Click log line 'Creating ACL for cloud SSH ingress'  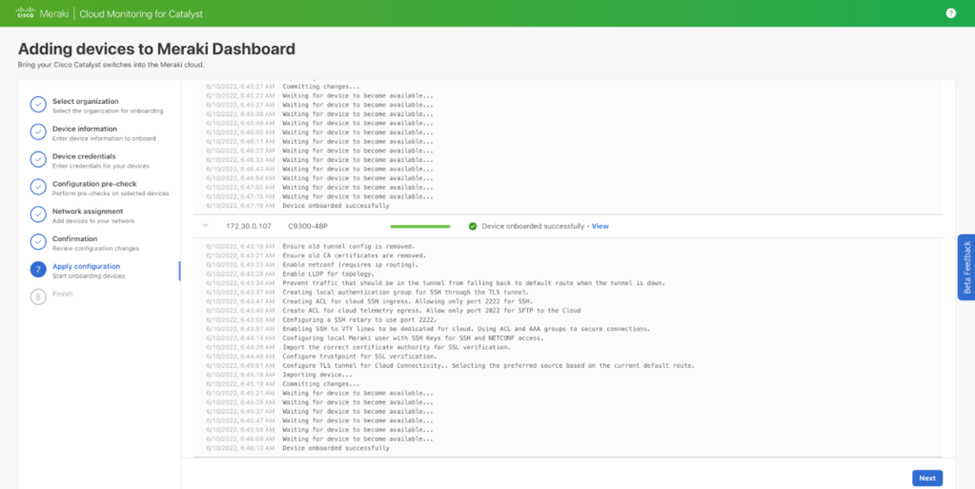tap(407, 301)
